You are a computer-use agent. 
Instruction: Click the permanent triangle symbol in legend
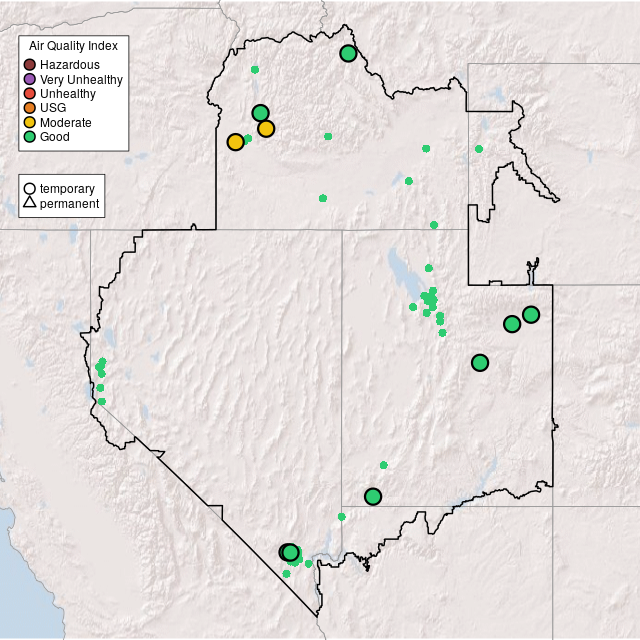pos(30,203)
